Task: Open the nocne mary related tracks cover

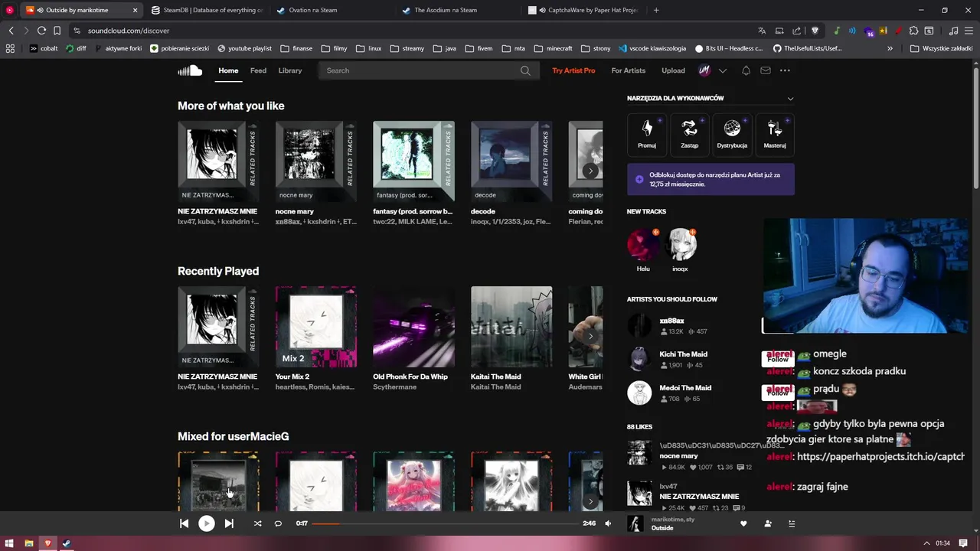Action: [x=316, y=161]
